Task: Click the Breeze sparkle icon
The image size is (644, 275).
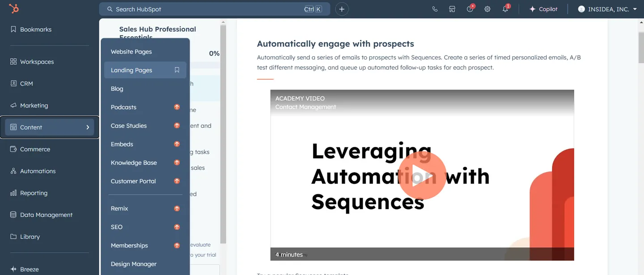Action: click(13, 269)
